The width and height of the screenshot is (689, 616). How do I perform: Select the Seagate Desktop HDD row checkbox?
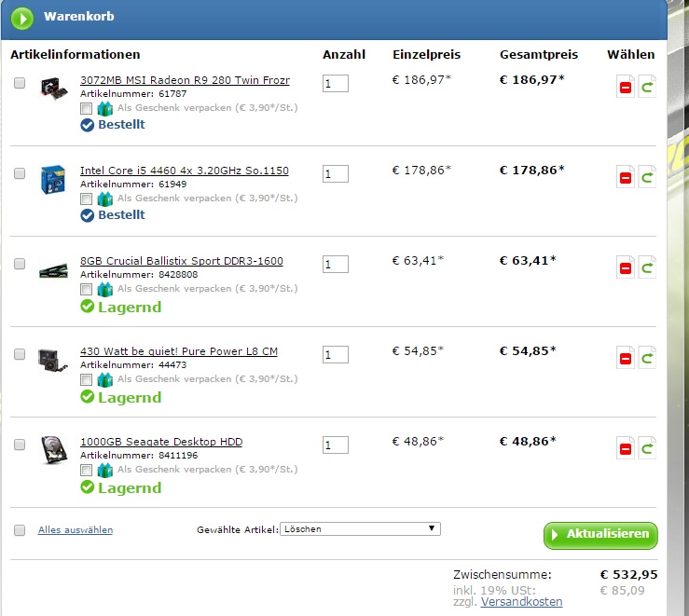coord(20,445)
